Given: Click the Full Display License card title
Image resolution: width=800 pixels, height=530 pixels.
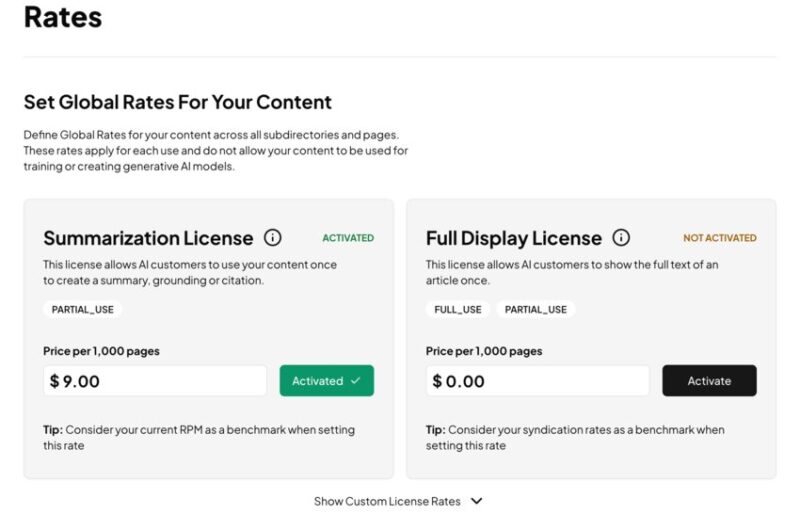Looking at the screenshot, I should tap(514, 238).
